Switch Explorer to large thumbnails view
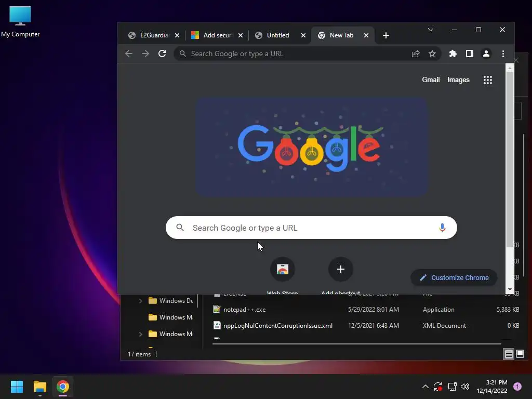Screen dimensions: 532x399 pyautogui.click(x=520, y=354)
